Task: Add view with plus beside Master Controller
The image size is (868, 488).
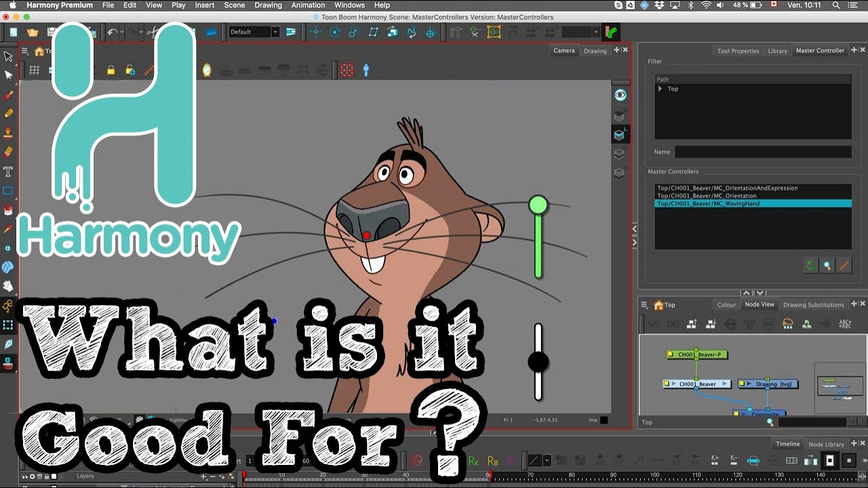Action: (x=854, y=50)
